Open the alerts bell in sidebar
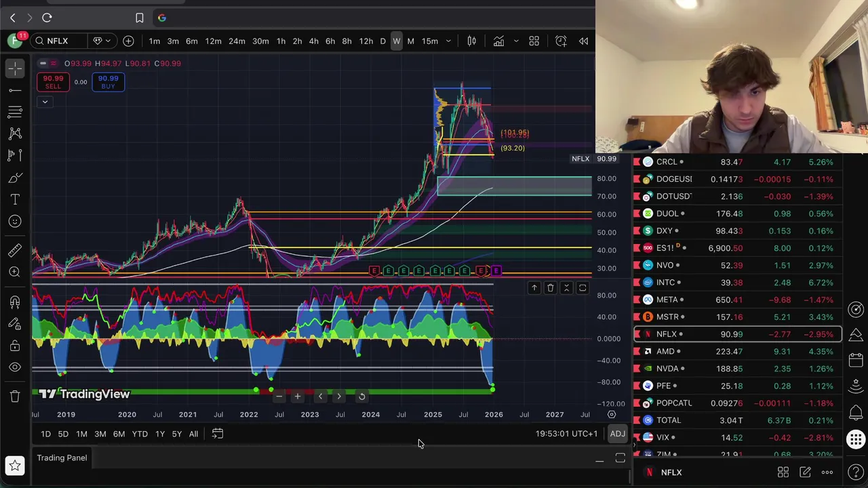Viewport: 868px width, 488px height. (856, 412)
